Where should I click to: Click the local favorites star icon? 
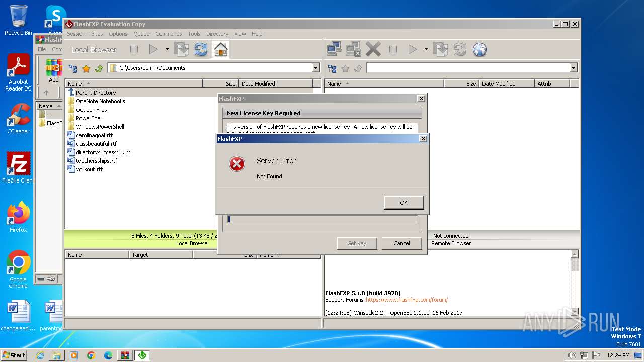[86, 68]
